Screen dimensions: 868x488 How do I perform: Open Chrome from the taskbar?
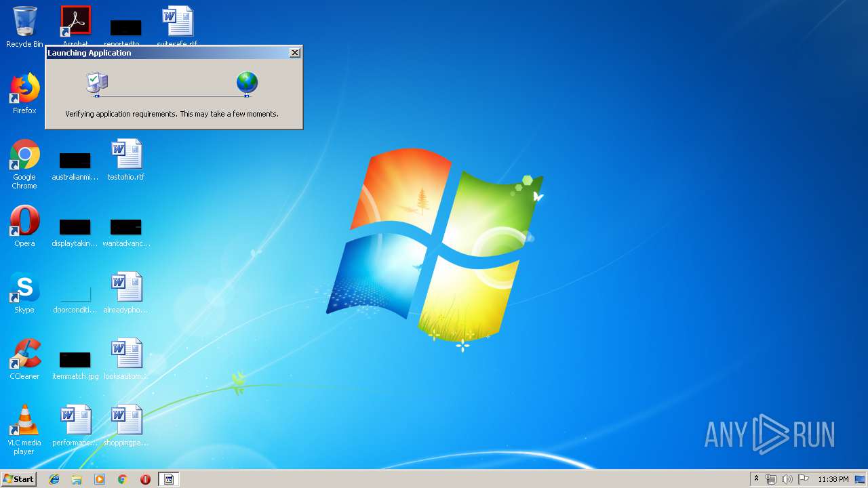123,479
